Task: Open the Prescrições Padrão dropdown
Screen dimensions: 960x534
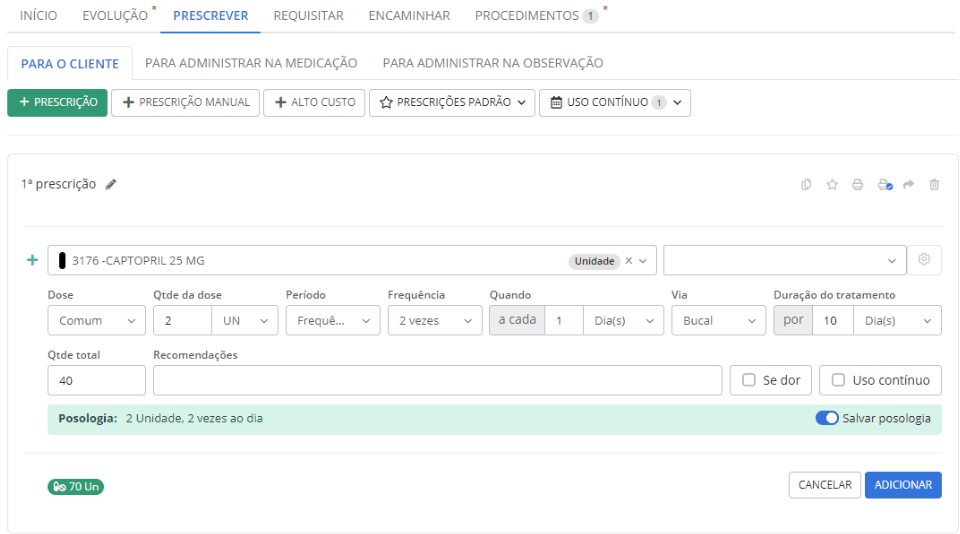Action: point(452,102)
